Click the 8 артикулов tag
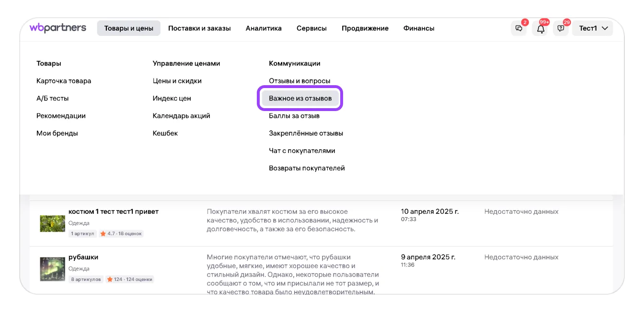 (86, 279)
